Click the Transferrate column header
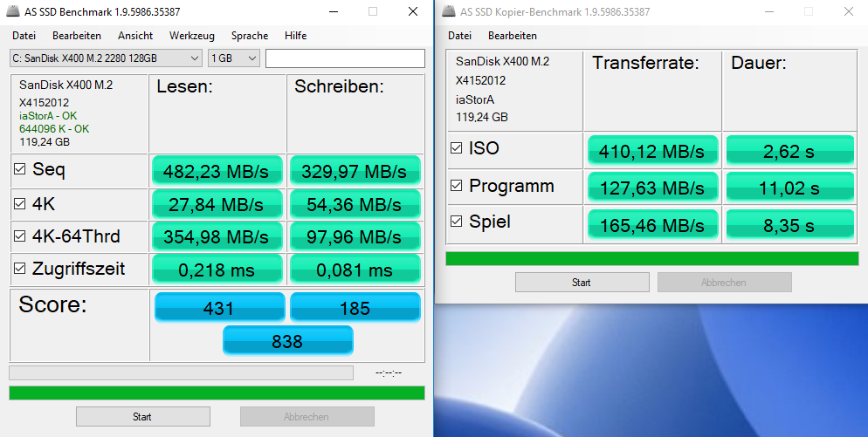The width and height of the screenshot is (868, 437). point(645,63)
